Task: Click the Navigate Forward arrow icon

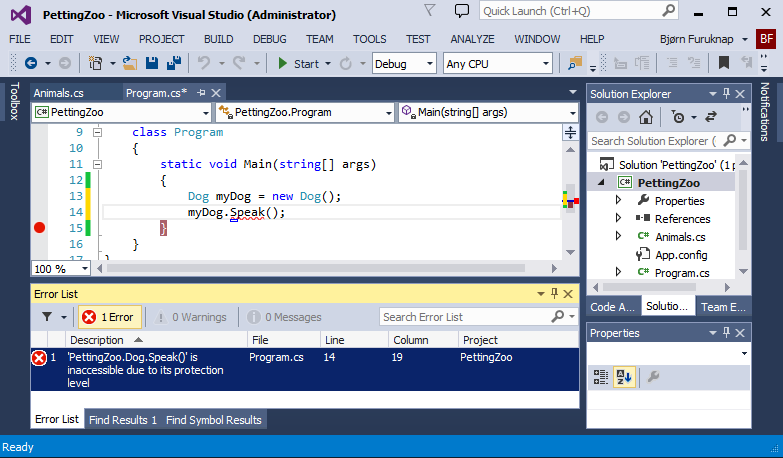Action: pyautogui.click(x=65, y=63)
